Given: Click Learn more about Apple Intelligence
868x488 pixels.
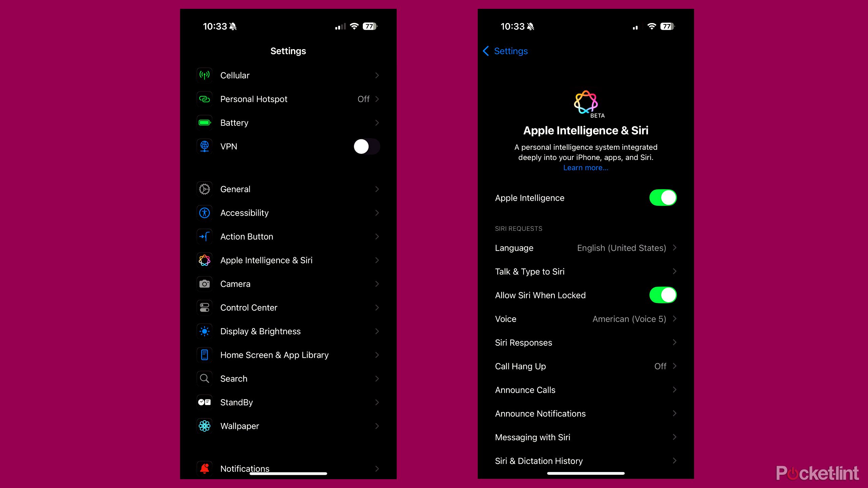Looking at the screenshot, I should click(x=586, y=168).
